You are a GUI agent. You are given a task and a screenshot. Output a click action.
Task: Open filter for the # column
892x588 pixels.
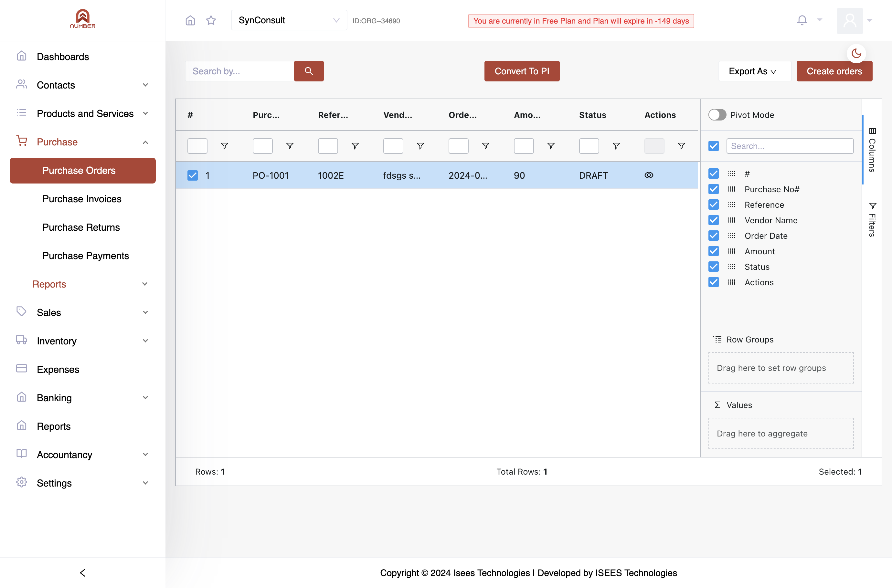point(224,146)
